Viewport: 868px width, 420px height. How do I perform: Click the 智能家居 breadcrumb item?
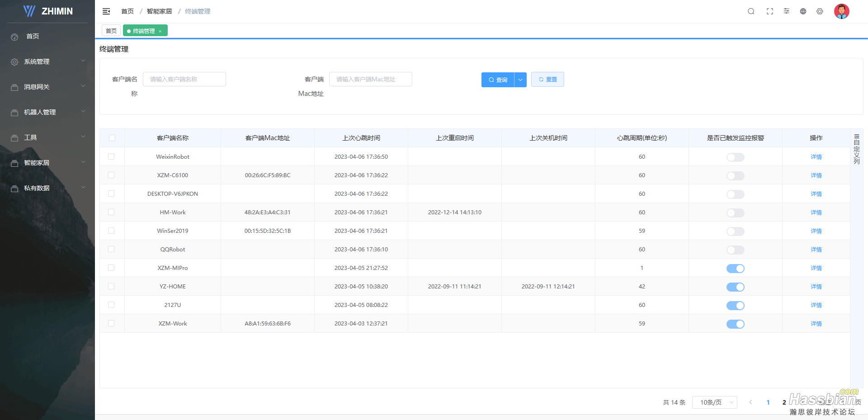click(x=159, y=11)
